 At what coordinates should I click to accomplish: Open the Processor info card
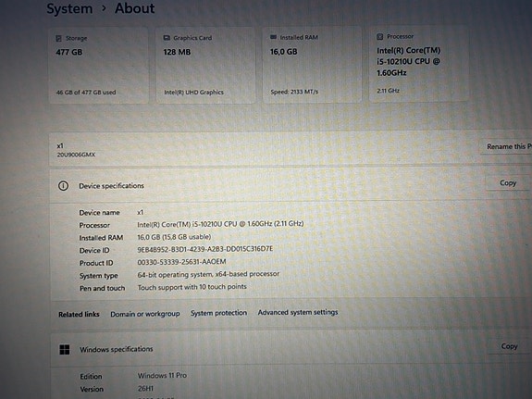(419, 64)
